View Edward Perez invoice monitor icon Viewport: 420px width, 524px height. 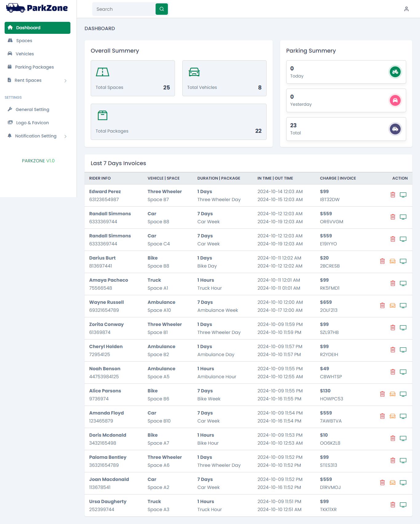(403, 195)
